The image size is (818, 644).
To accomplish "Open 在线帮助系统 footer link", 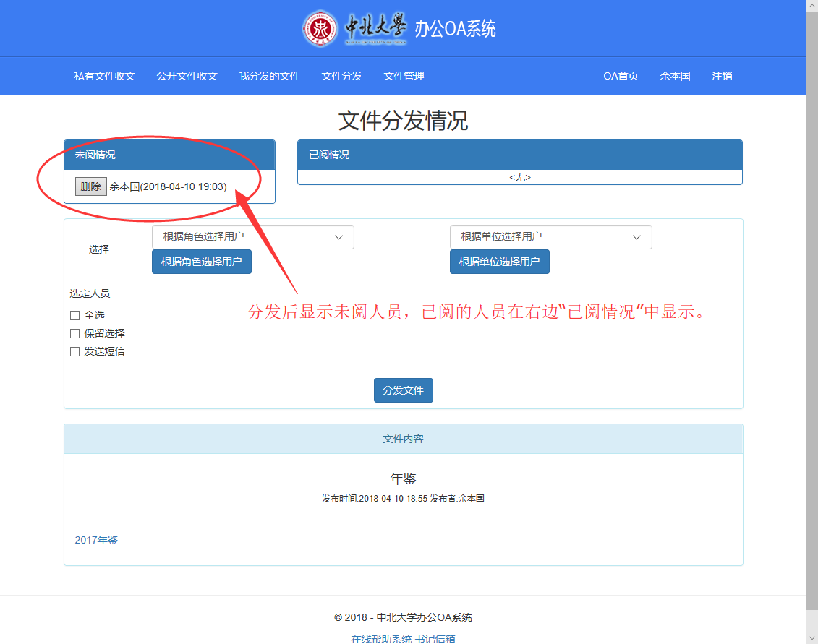I will [381, 639].
